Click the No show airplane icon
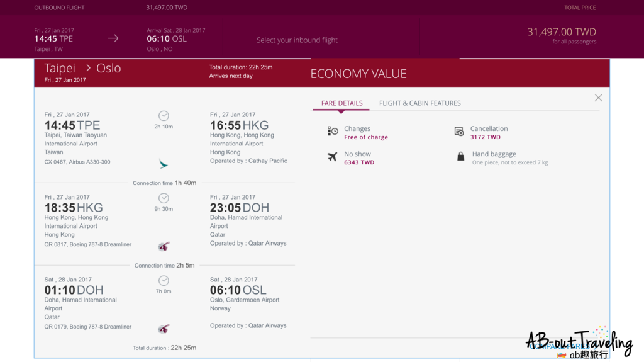 [x=333, y=157]
